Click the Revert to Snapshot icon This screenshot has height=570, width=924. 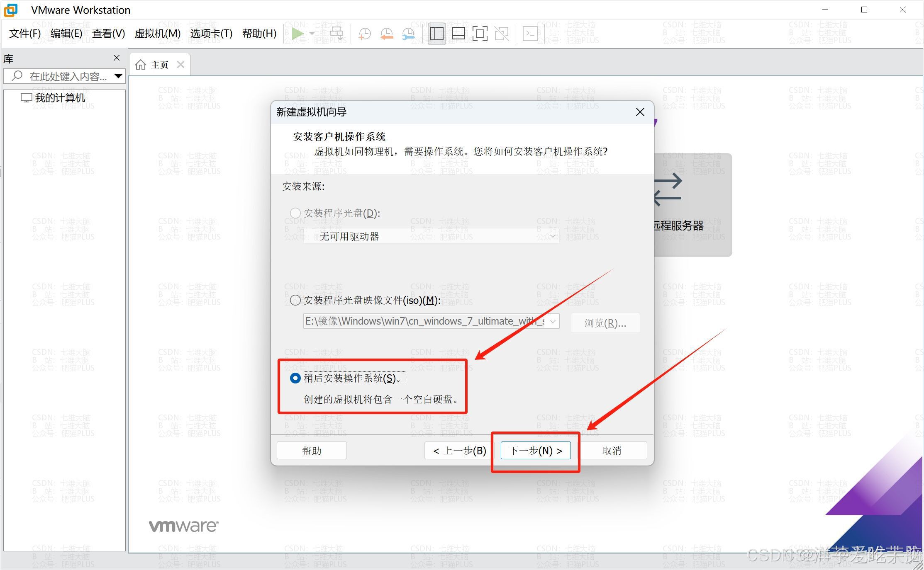tap(386, 34)
